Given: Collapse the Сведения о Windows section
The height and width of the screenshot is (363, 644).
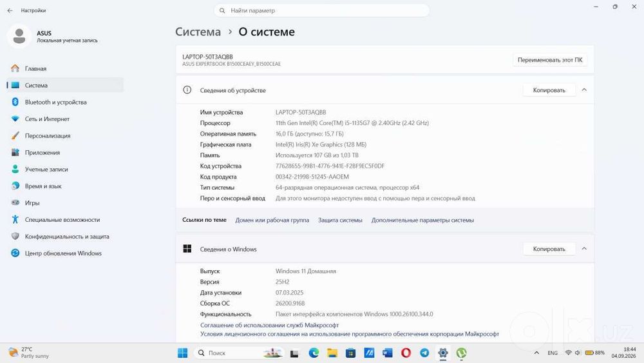Looking at the screenshot, I should point(584,249).
